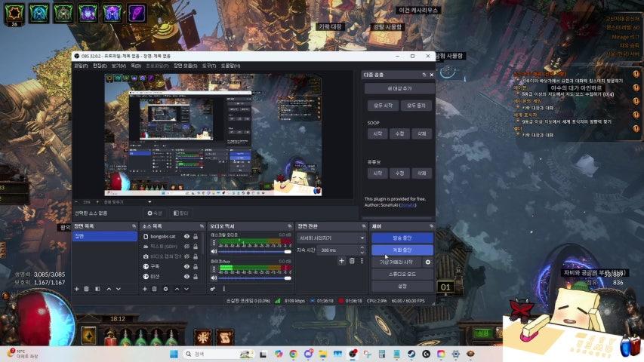Open Windows Start menu on taskbar
Image resolution: width=644 pixels, height=362 pixels.
tap(174, 354)
